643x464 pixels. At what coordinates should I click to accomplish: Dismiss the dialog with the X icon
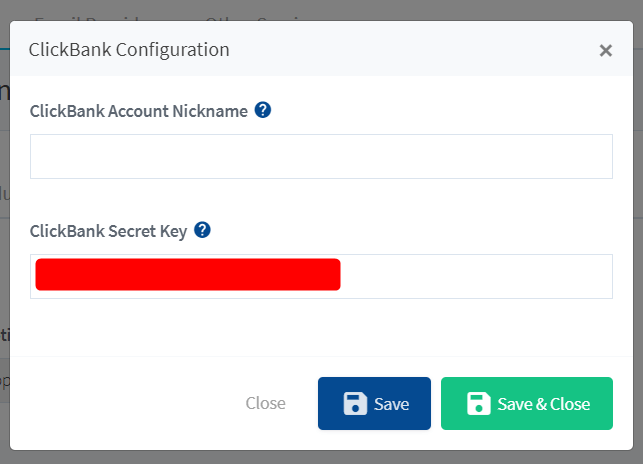pos(606,50)
